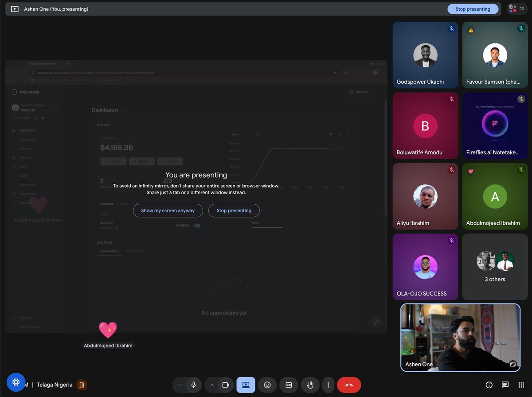Viewport: 532px width, 397px height.
Task: Open the participant count badge showing 12
Action: (517, 9)
